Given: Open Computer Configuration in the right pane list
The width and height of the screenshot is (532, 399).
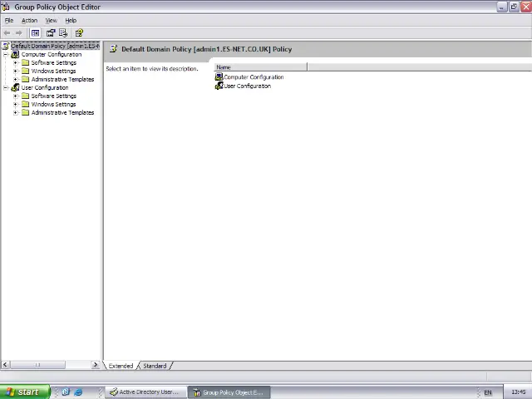Looking at the screenshot, I should (253, 77).
